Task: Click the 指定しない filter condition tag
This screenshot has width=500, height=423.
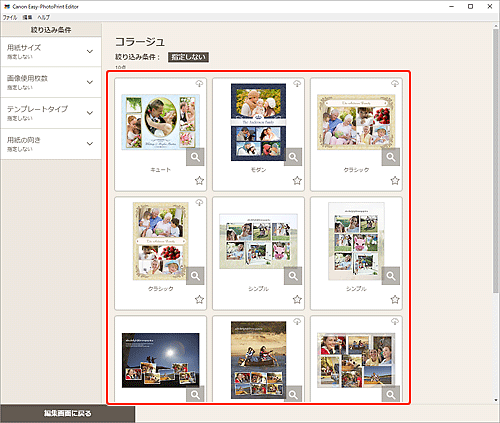Action: click(188, 57)
